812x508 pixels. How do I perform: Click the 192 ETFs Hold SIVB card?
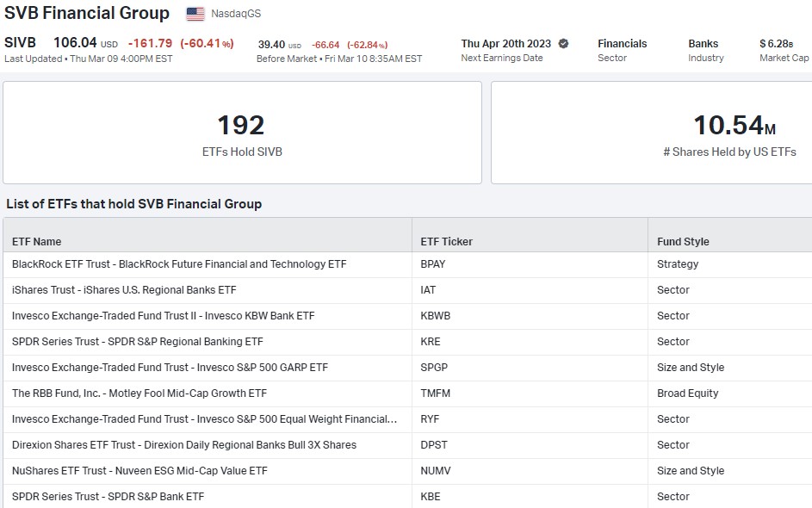pos(242,133)
